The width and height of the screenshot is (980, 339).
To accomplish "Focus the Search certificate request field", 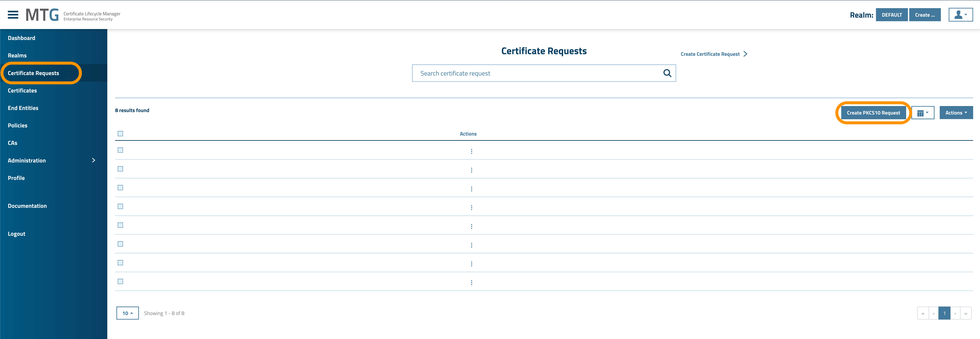I will pyautogui.click(x=544, y=73).
